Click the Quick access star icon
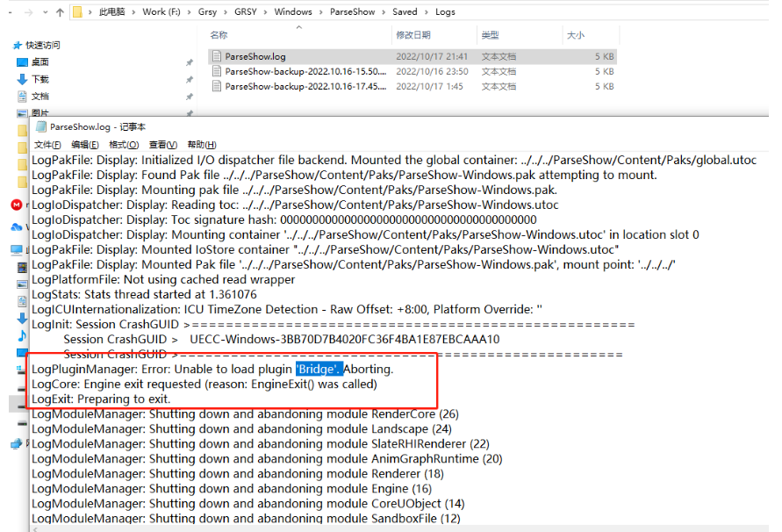 point(18,46)
